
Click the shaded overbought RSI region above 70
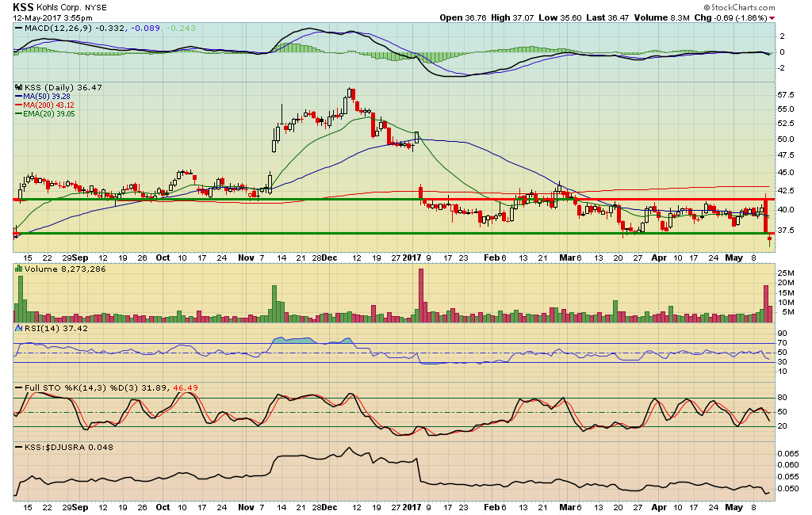pos(293,340)
